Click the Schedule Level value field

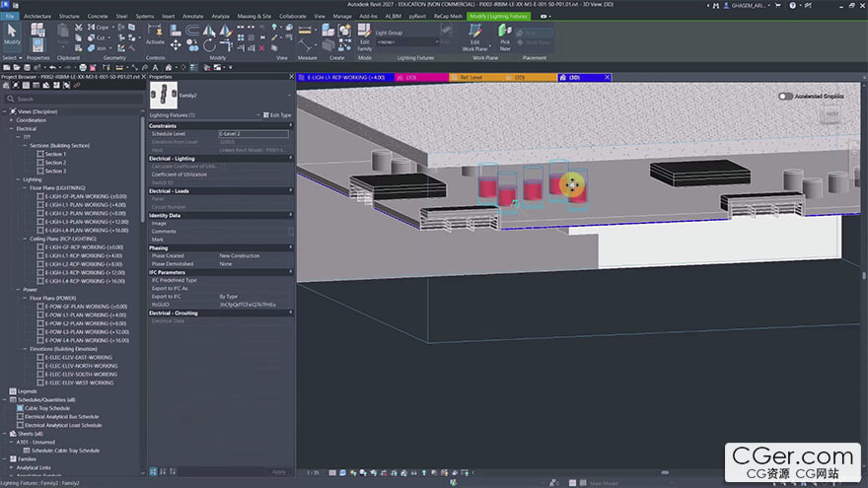(x=253, y=134)
